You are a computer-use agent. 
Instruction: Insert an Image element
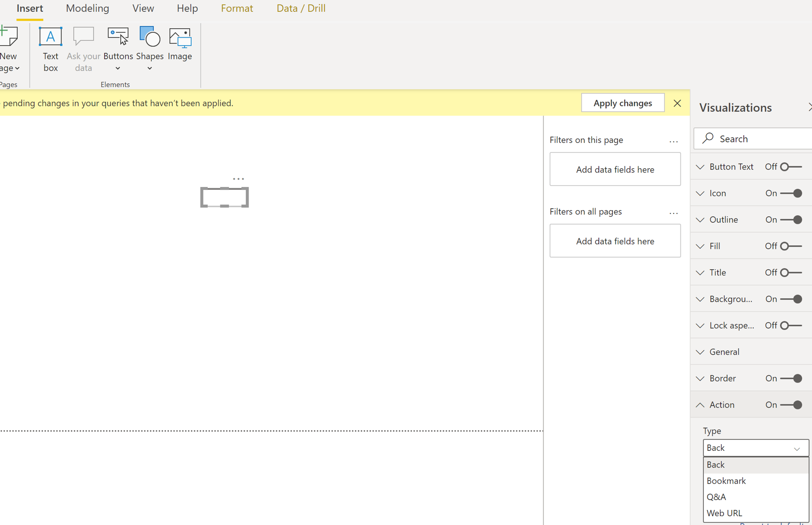180,45
